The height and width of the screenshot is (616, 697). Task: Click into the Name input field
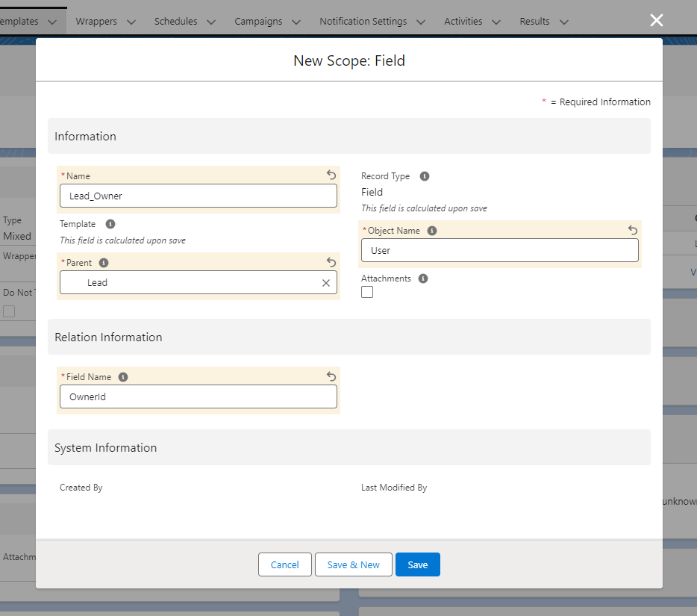click(x=198, y=196)
